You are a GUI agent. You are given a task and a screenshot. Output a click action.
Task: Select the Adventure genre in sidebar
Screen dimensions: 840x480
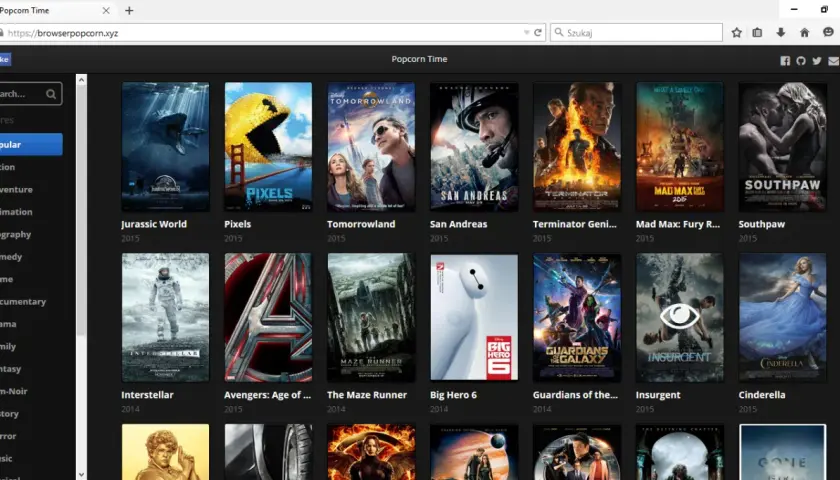16,190
